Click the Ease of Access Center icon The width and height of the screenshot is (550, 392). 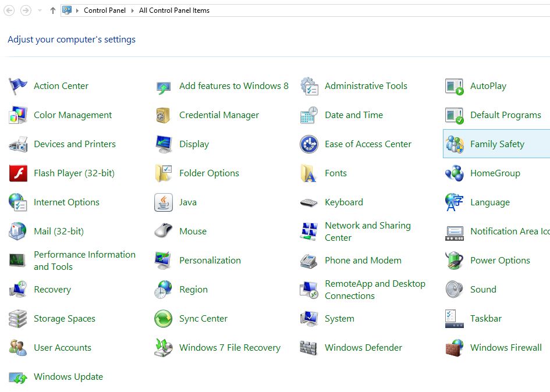tap(309, 144)
